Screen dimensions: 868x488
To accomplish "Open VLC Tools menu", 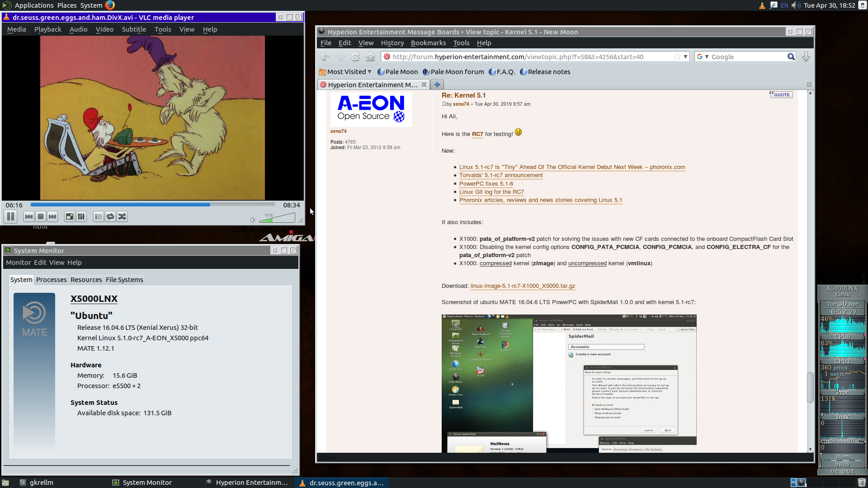I will (x=163, y=29).
